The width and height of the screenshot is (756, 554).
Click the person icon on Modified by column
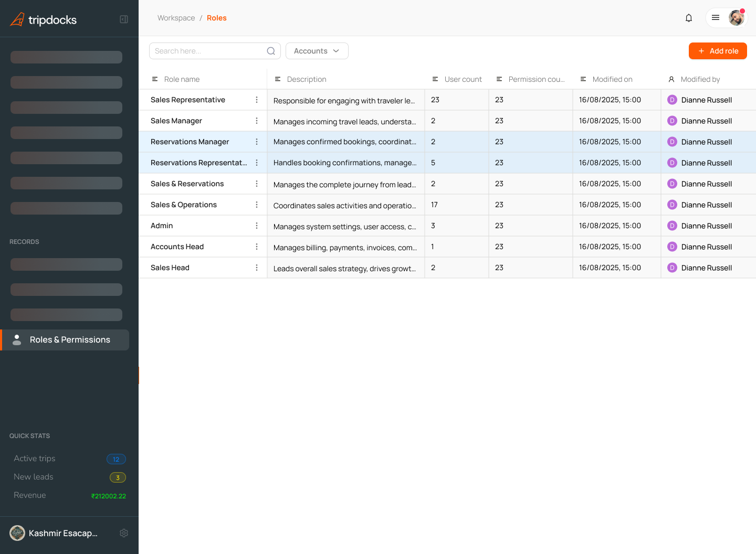tap(671, 79)
